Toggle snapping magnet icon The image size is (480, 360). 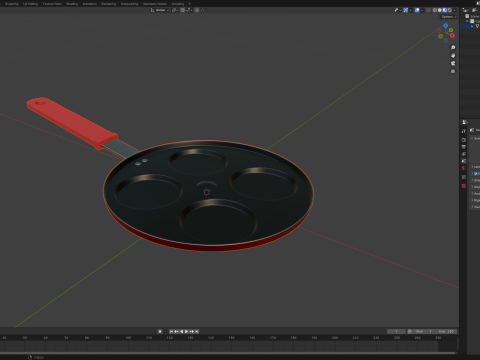[x=183, y=10]
